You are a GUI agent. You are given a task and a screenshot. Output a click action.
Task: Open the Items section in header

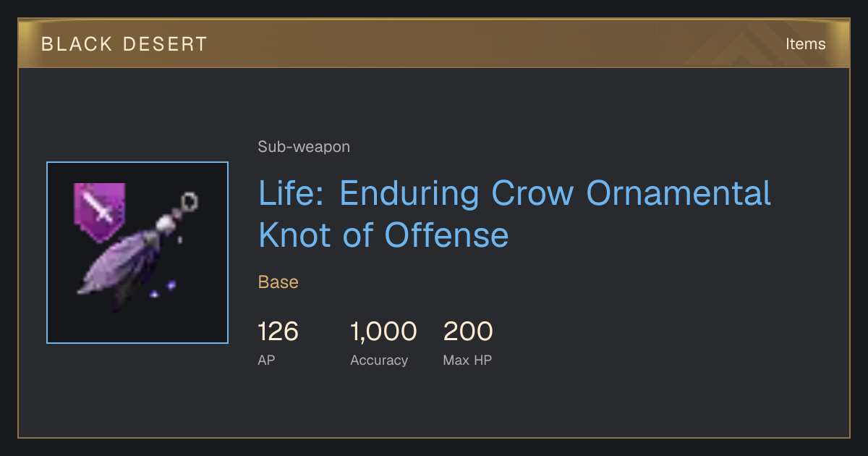pos(806,44)
